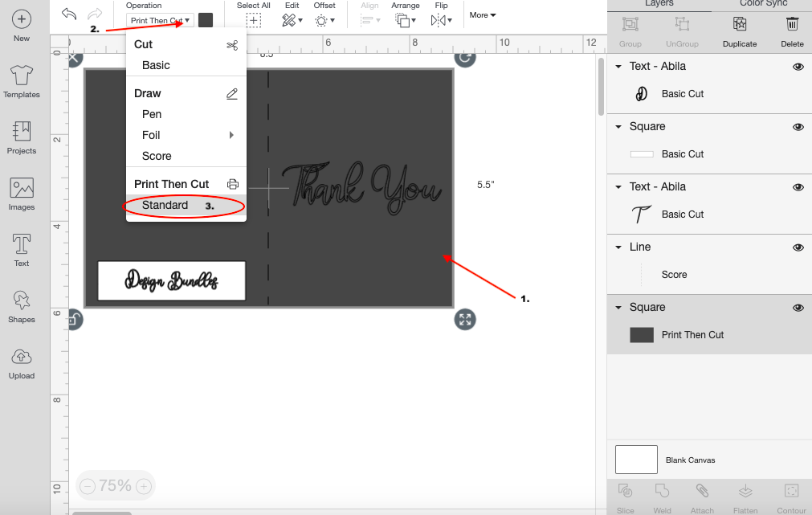812x515 pixels.
Task: Open the operation color swatch in toolbar
Action: (x=206, y=20)
